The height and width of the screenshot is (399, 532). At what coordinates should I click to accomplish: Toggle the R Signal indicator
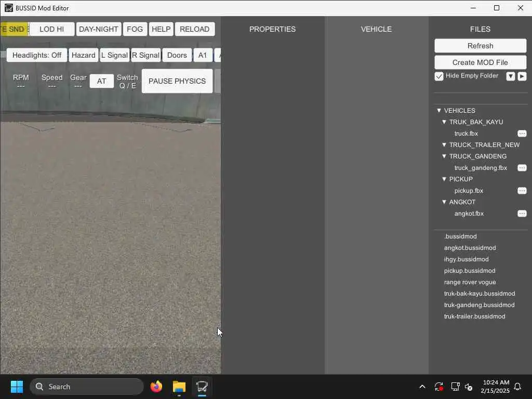[x=145, y=55]
